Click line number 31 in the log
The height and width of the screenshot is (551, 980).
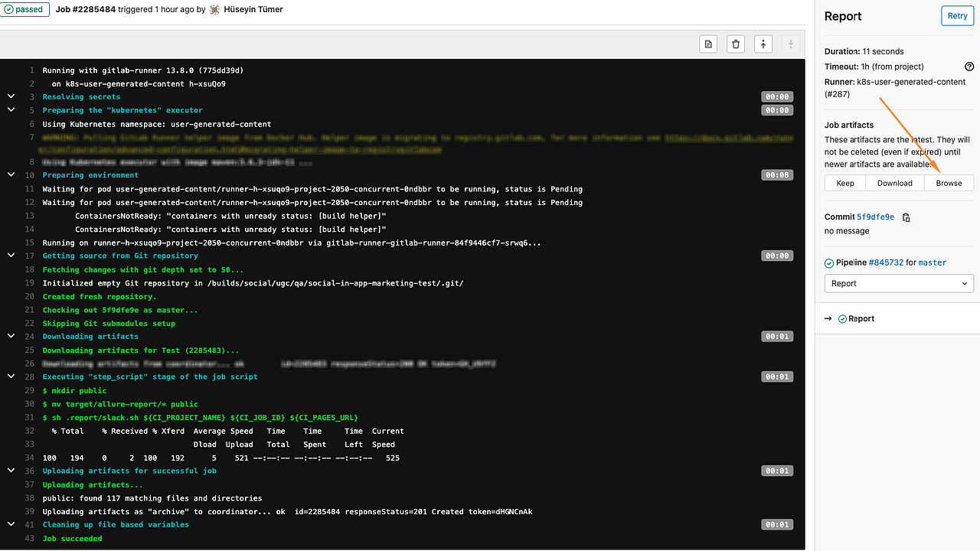coord(29,417)
